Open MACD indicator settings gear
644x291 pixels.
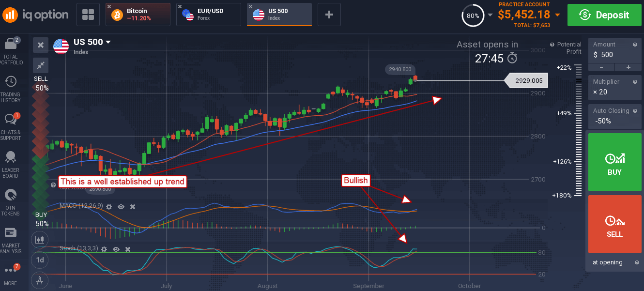point(109,207)
